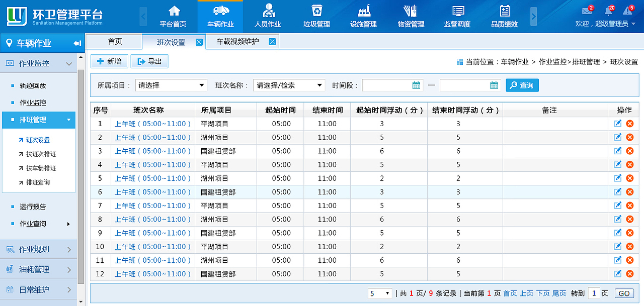Open 按班次排班 submenu item
The image size is (644, 306).
click(41, 154)
